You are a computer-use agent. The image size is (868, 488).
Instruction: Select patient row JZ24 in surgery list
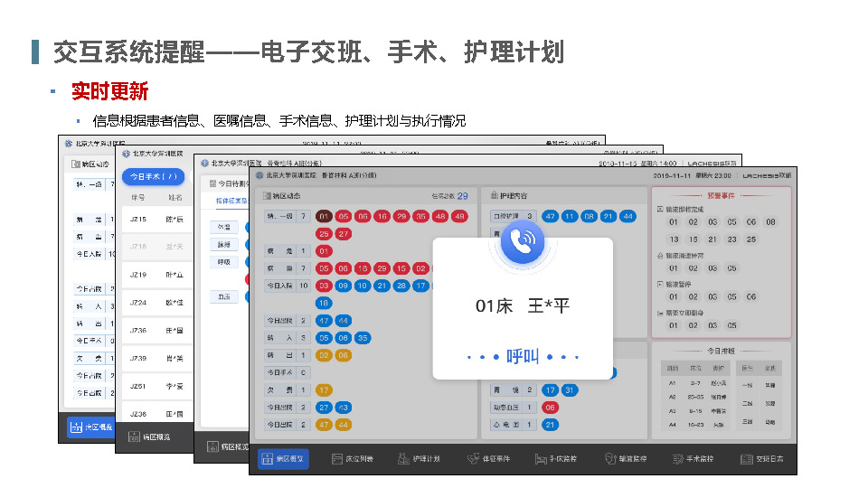156,303
